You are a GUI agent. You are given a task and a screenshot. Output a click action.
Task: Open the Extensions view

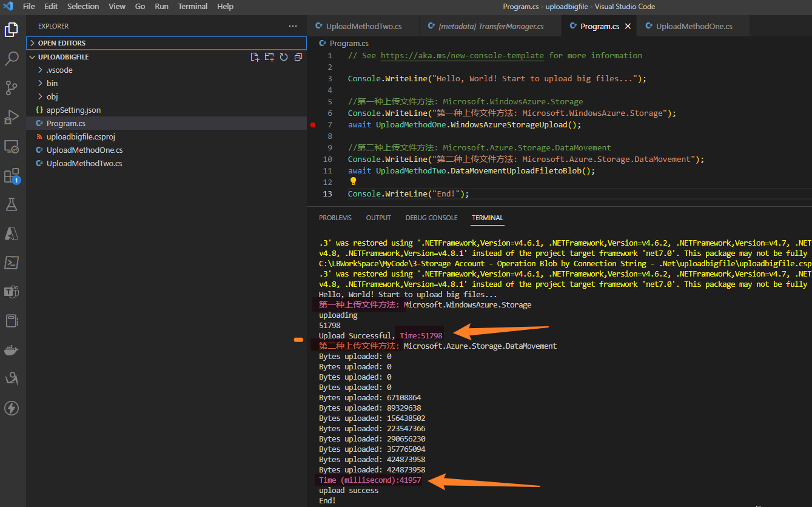[x=12, y=176]
